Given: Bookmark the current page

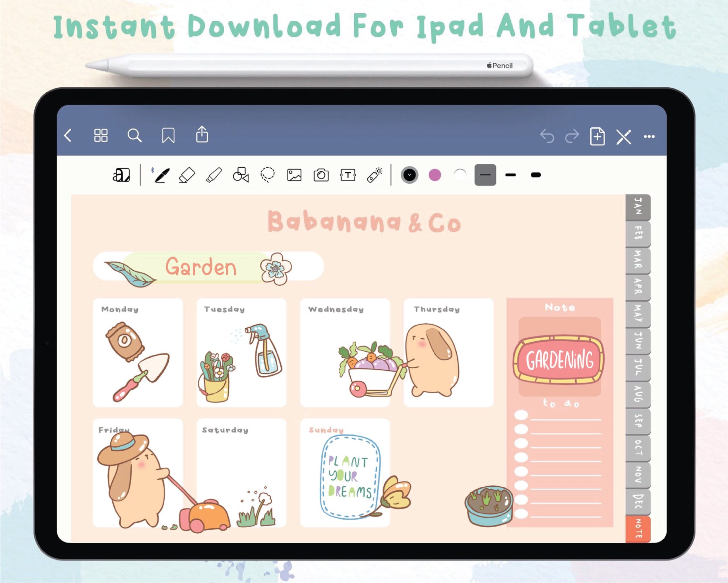Looking at the screenshot, I should tap(168, 135).
